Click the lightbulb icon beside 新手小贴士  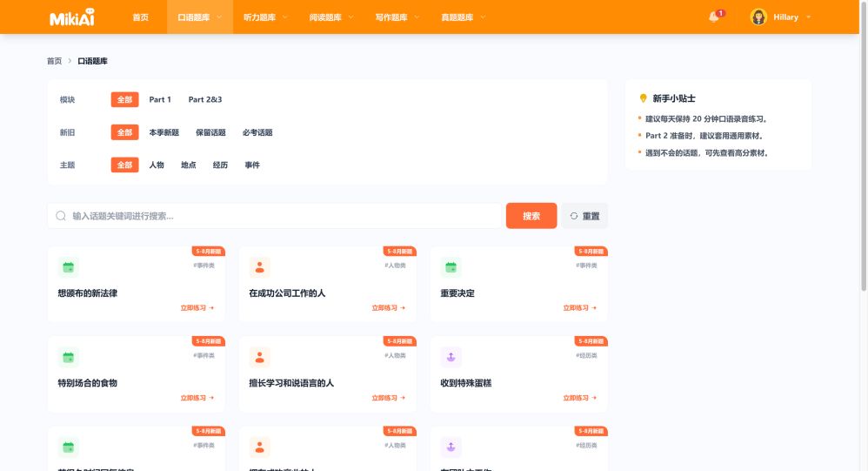click(x=643, y=98)
